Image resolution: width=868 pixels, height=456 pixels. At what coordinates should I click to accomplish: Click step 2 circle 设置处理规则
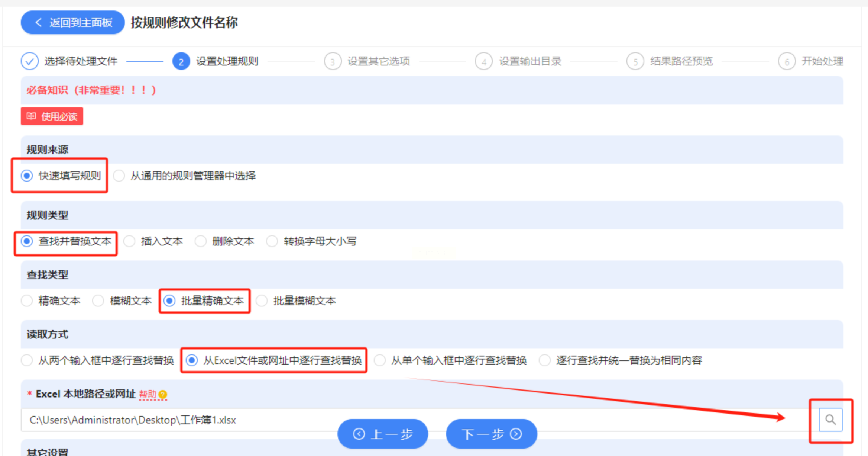click(181, 61)
